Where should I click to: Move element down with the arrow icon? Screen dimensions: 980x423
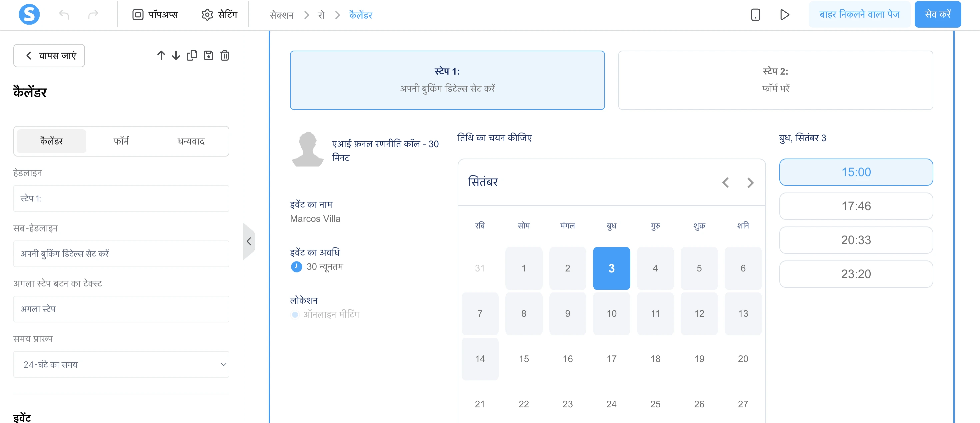tap(176, 55)
